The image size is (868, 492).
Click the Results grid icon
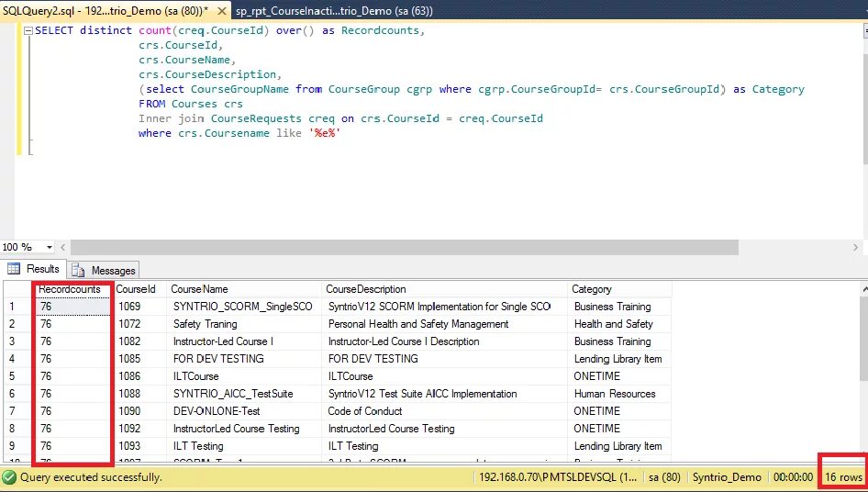click(13, 269)
